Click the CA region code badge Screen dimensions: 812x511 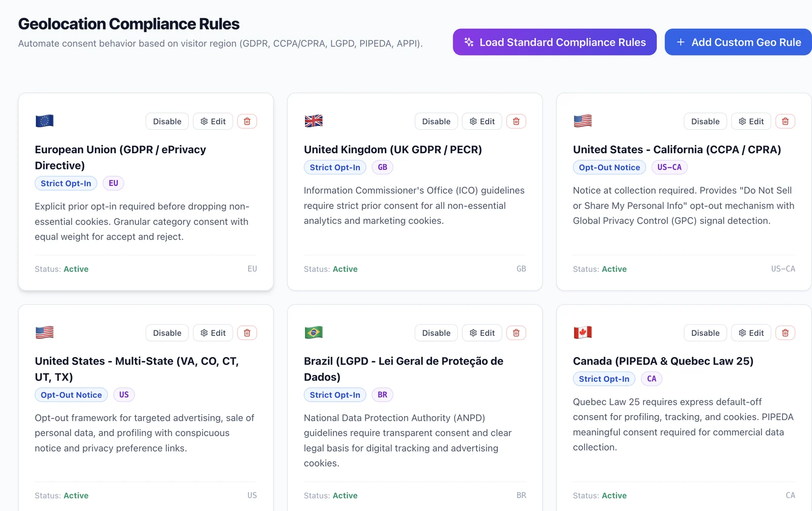point(652,379)
